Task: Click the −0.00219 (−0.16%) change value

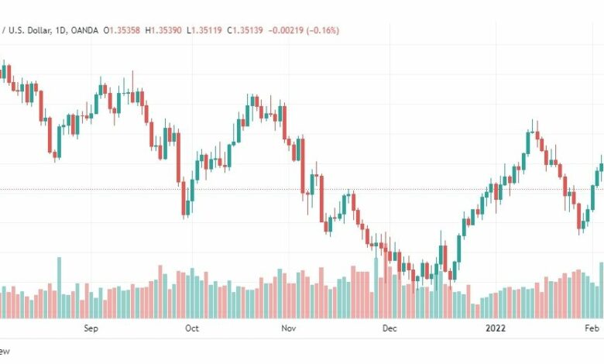Action: coord(304,30)
